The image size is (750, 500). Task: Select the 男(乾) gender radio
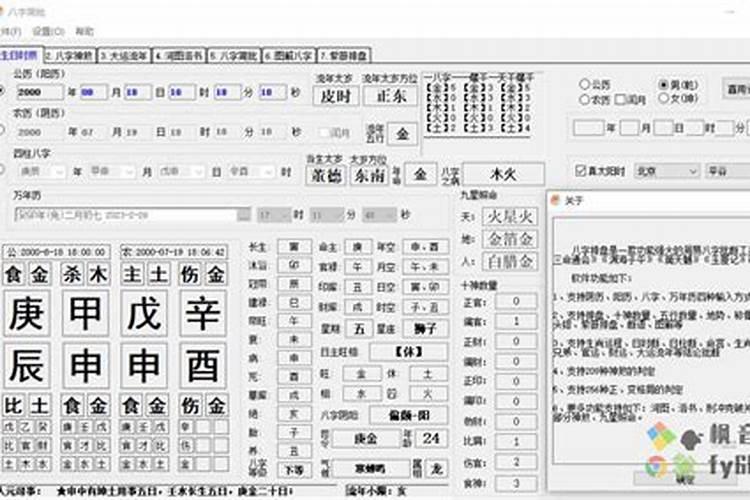pos(663,85)
